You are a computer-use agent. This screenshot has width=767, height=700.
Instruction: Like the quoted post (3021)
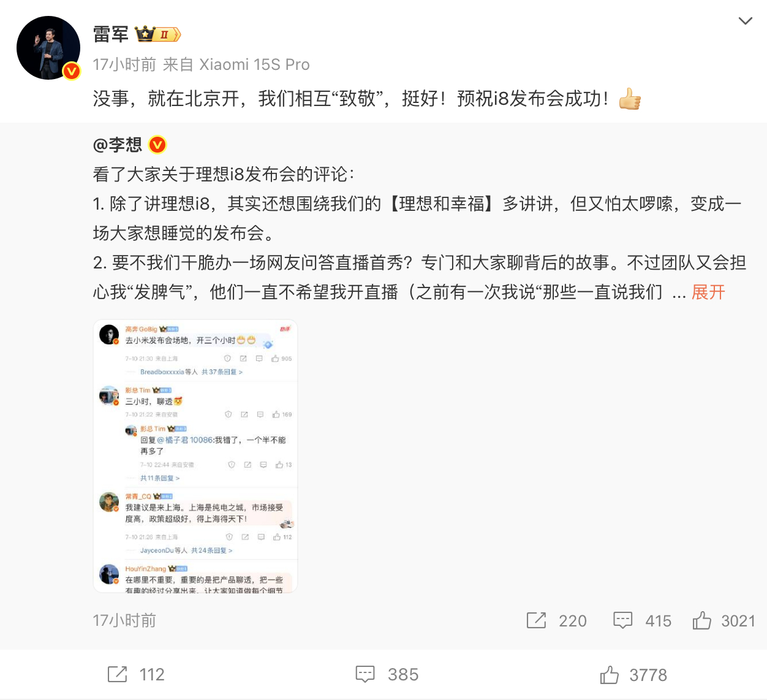(724, 620)
